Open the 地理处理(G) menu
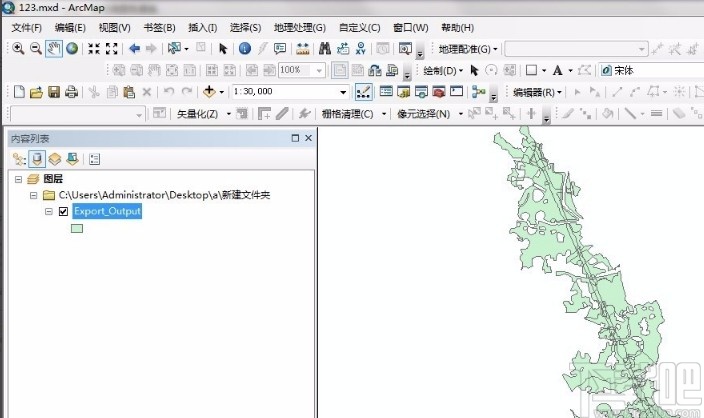The height and width of the screenshot is (418, 704). (300, 28)
